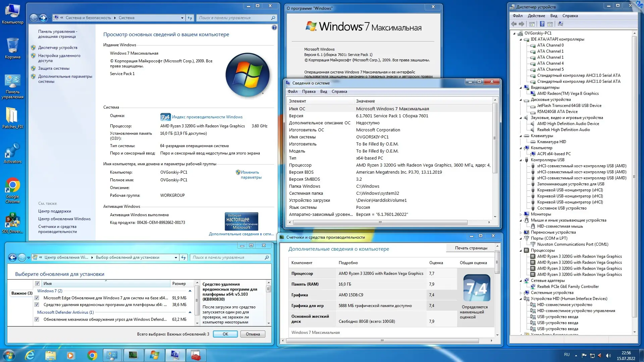
Task: Open Правка menu in System Information
Action: tap(308, 92)
